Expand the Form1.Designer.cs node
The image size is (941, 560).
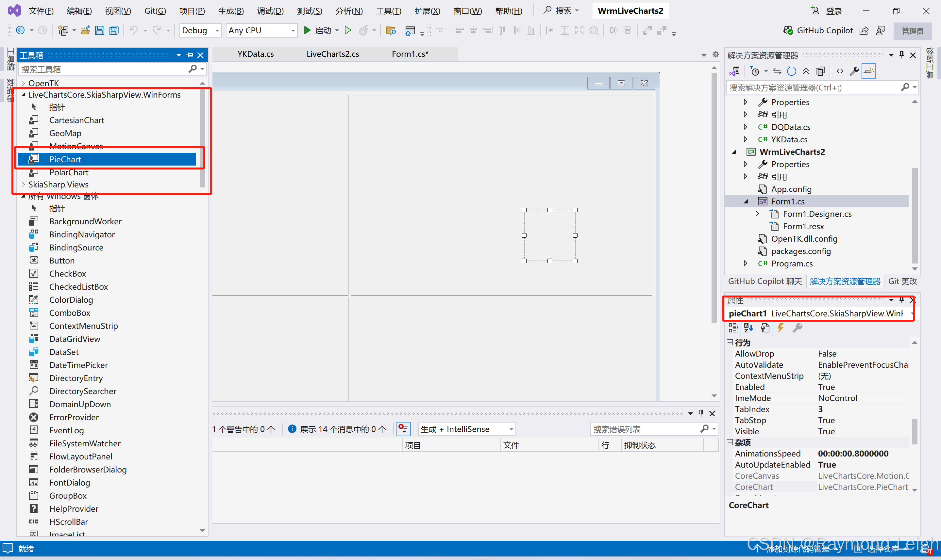pyautogui.click(x=757, y=214)
